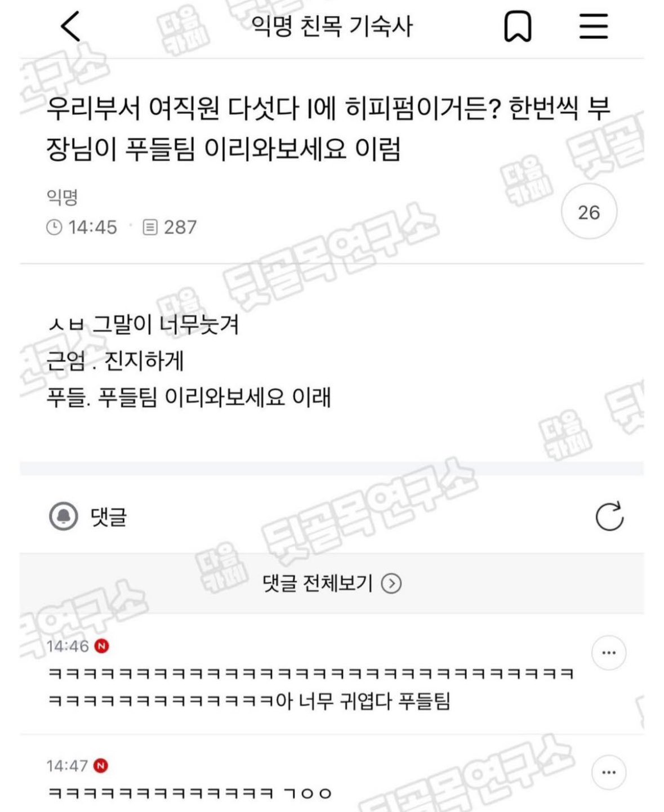Tap the clock icon beside 14:45
The height and width of the screenshot is (812, 664).
(54, 227)
